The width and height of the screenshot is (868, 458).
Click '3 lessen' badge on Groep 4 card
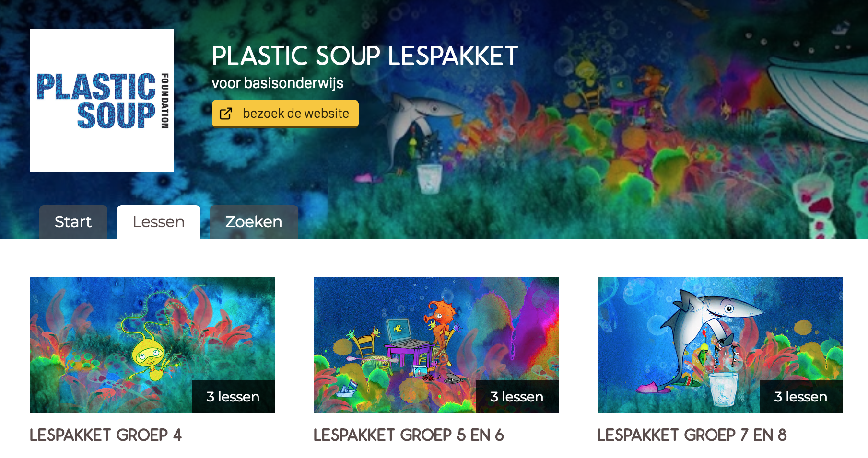pos(234,397)
